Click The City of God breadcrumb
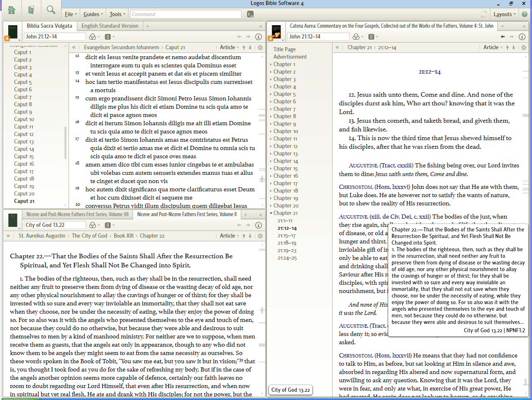Screen dimensions: 532x400 coord(90,236)
